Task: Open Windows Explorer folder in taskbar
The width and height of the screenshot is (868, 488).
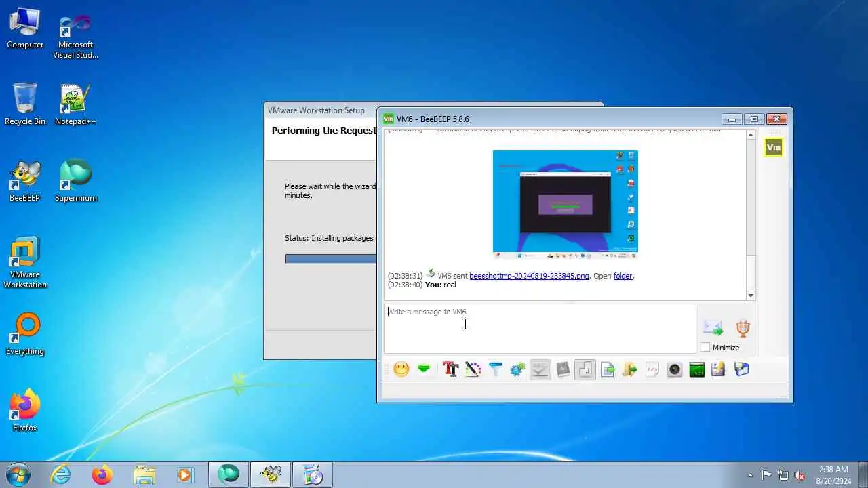Action: tap(144, 475)
